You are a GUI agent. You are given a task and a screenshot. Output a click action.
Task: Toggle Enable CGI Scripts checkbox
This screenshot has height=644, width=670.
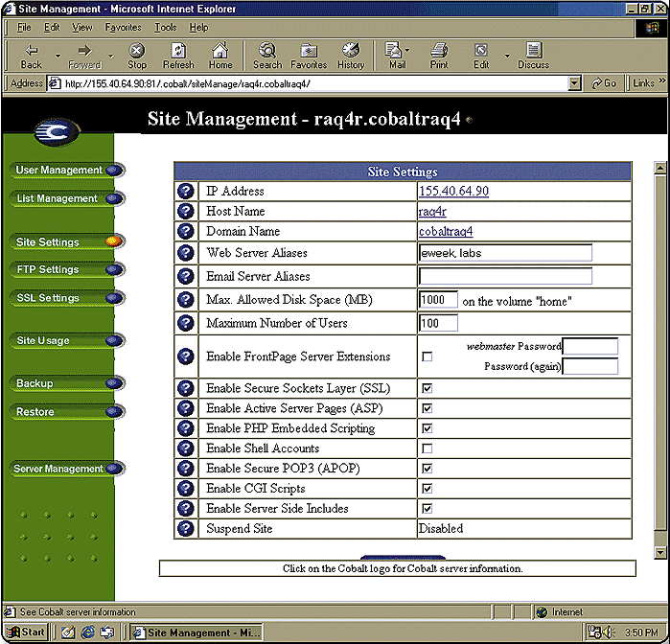click(x=427, y=489)
